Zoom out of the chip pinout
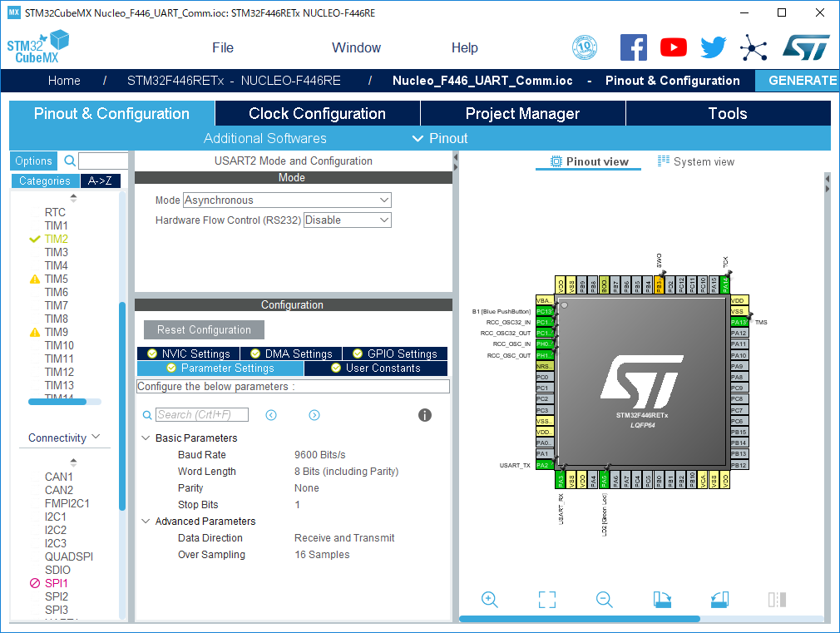The width and height of the screenshot is (840, 633). click(605, 599)
